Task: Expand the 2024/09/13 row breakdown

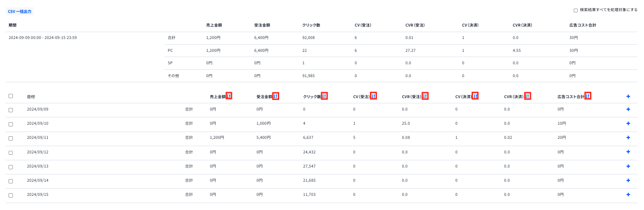Action: [x=628, y=166]
